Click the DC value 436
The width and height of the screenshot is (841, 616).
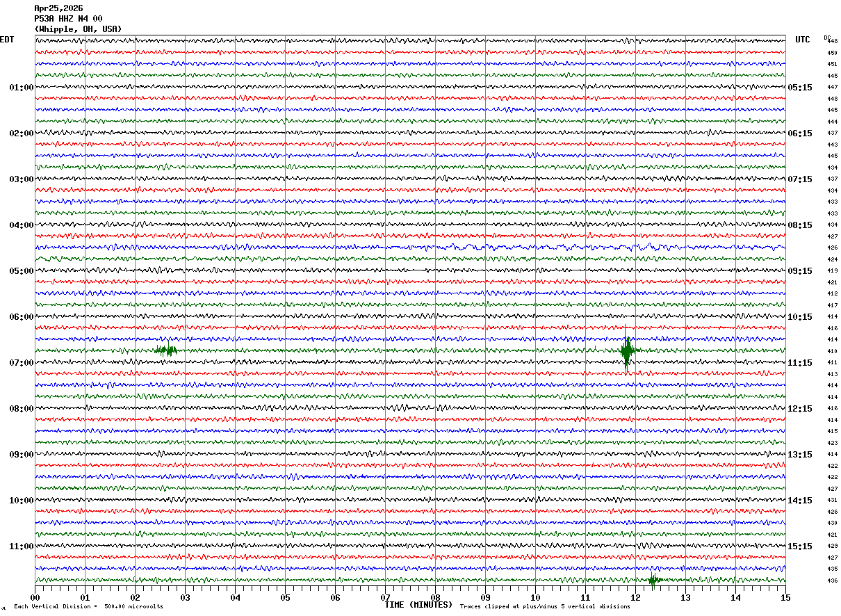click(x=832, y=581)
